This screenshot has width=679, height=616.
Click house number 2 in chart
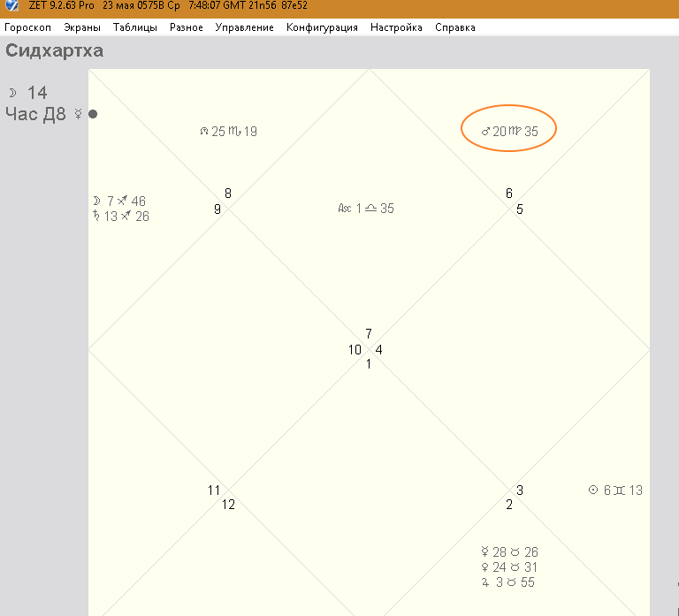(509, 505)
